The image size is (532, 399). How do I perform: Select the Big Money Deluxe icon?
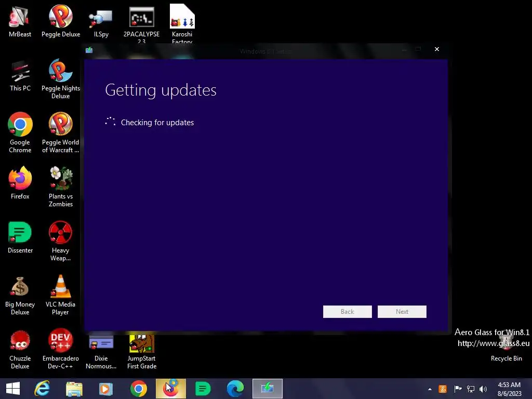coord(20,295)
